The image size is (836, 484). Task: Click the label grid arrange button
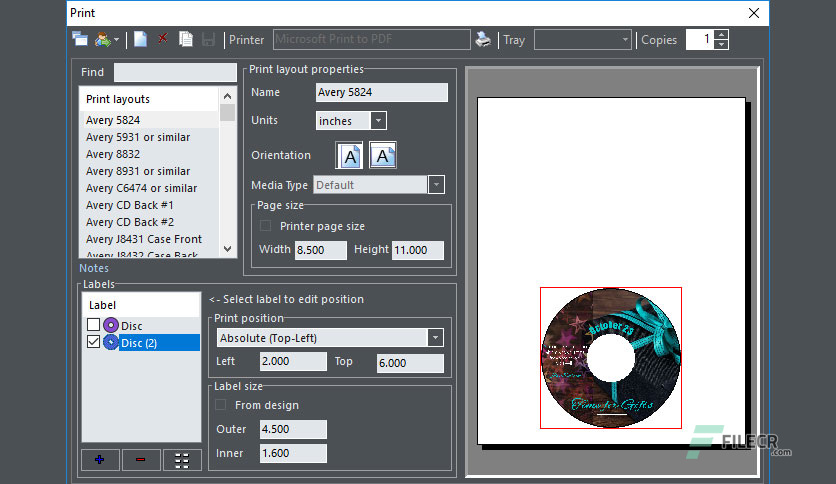pyautogui.click(x=182, y=459)
